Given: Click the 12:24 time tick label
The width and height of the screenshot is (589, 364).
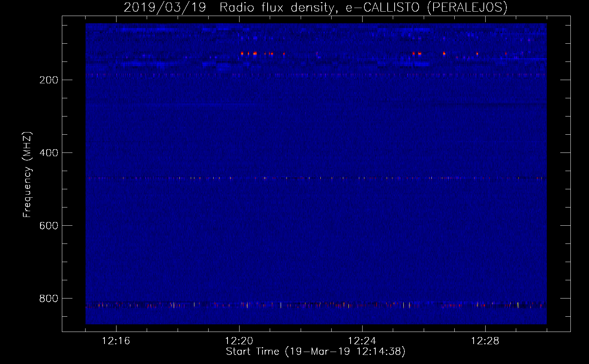Looking at the screenshot, I should 362,341.
